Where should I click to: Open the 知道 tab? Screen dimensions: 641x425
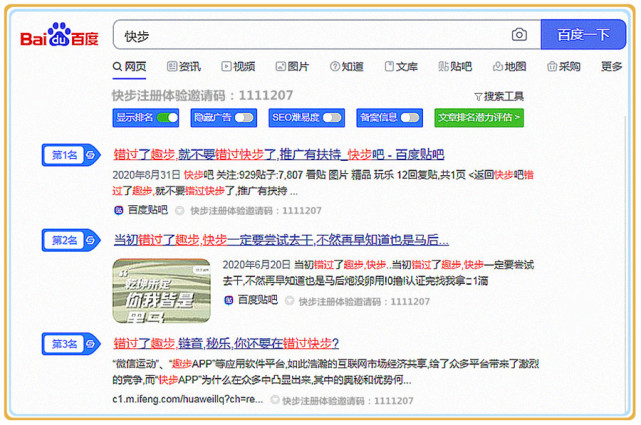[x=347, y=66]
